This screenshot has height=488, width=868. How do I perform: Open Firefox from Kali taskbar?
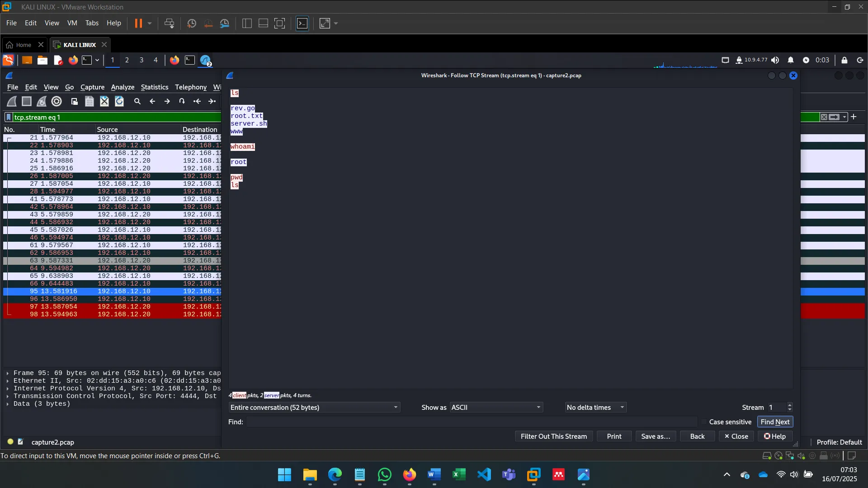tap(73, 60)
